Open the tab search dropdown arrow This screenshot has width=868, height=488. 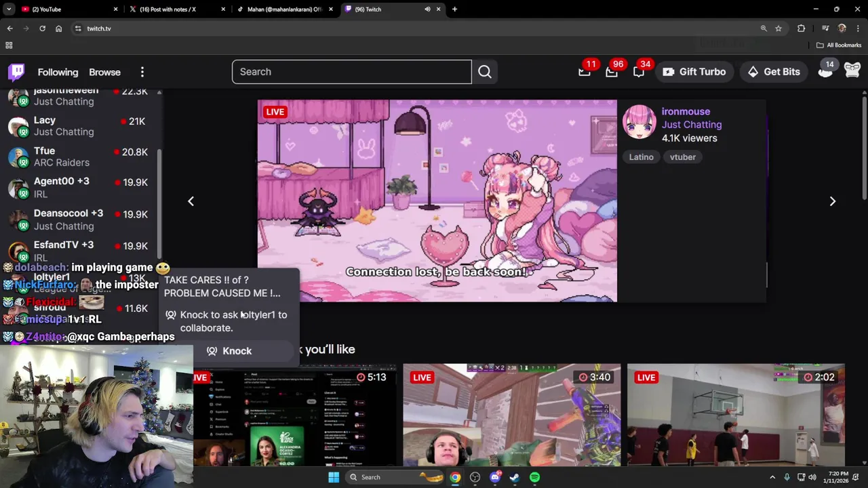[x=9, y=9]
